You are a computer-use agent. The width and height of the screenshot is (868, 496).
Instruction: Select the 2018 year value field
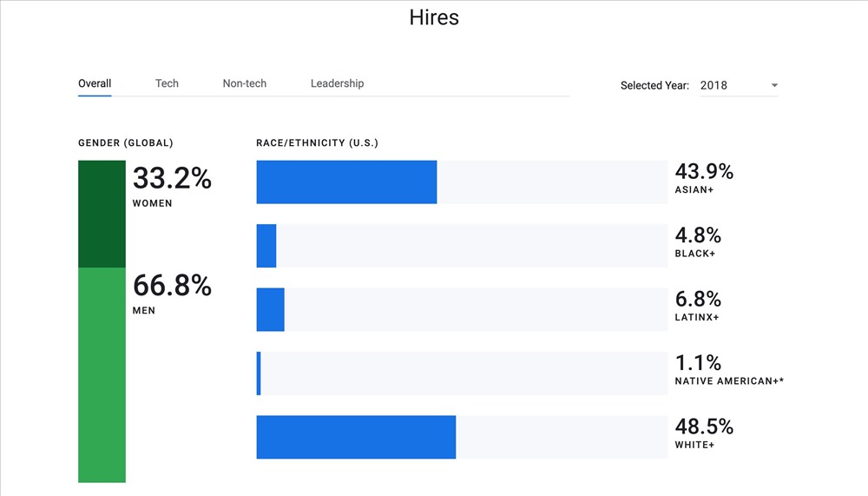[x=739, y=85]
